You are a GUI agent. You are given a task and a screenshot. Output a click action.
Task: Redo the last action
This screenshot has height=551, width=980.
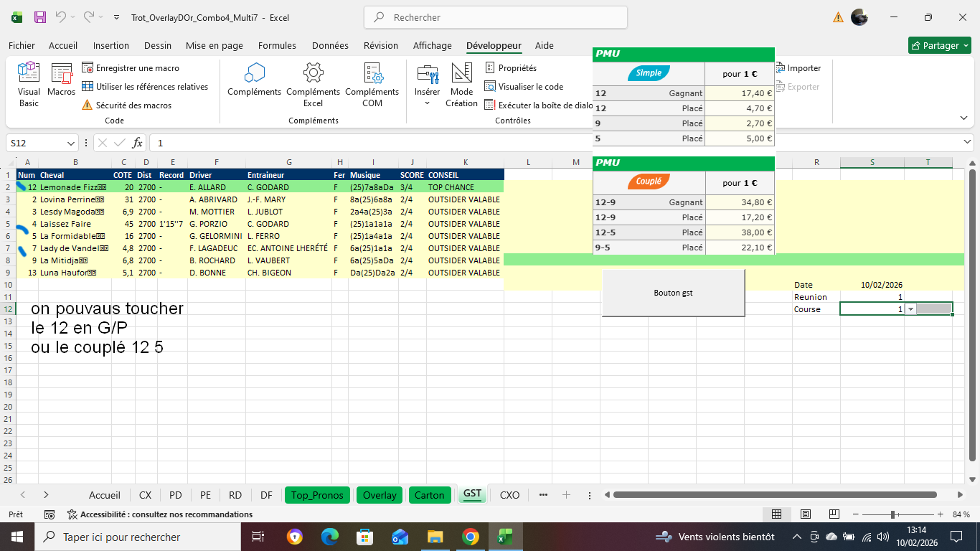88,17
